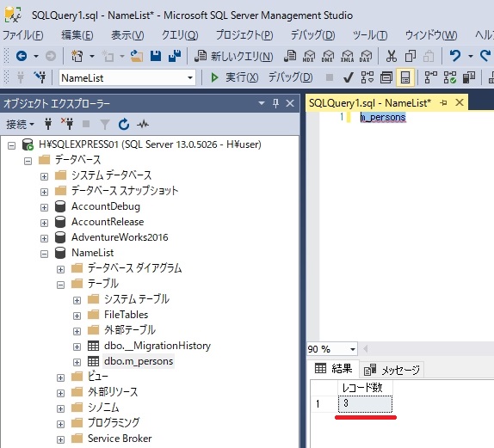Refresh Object Explorer tree

coord(124,125)
